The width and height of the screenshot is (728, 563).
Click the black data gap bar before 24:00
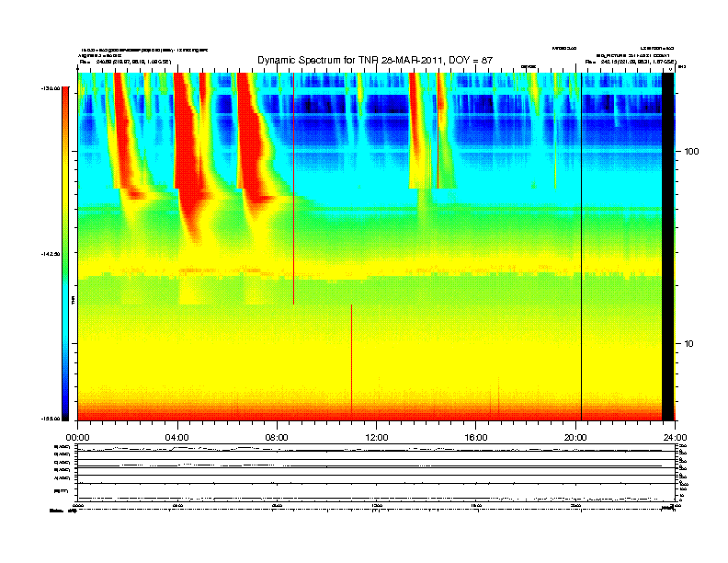pos(667,247)
